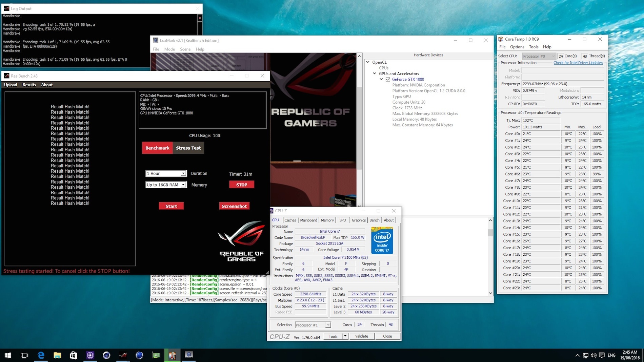Open the RealBench Upload menu

tap(11, 85)
